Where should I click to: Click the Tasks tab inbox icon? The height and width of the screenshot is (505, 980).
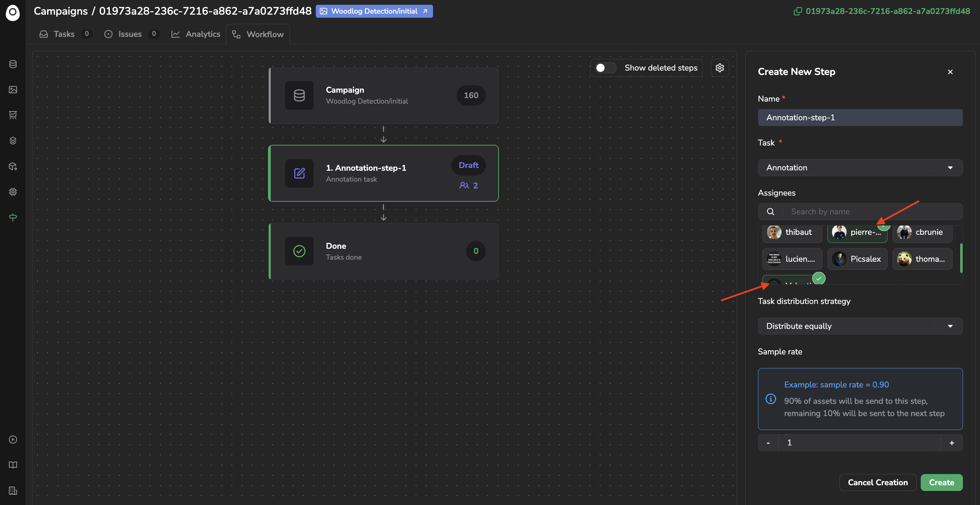[44, 34]
